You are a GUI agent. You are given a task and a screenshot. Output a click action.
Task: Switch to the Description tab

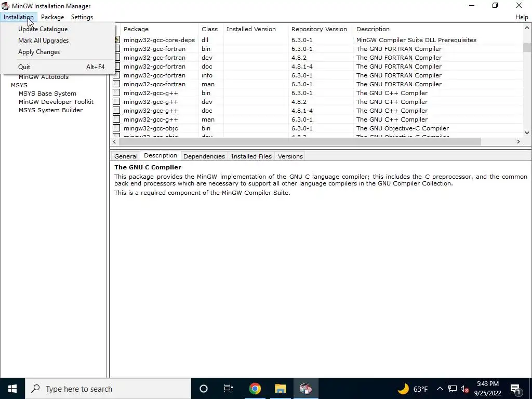pyautogui.click(x=161, y=155)
